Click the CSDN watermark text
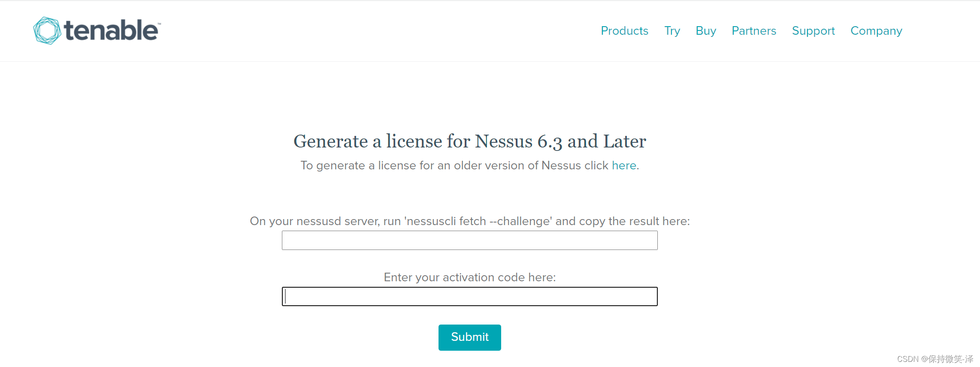This screenshot has width=980, height=367. (x=907, y=359)
